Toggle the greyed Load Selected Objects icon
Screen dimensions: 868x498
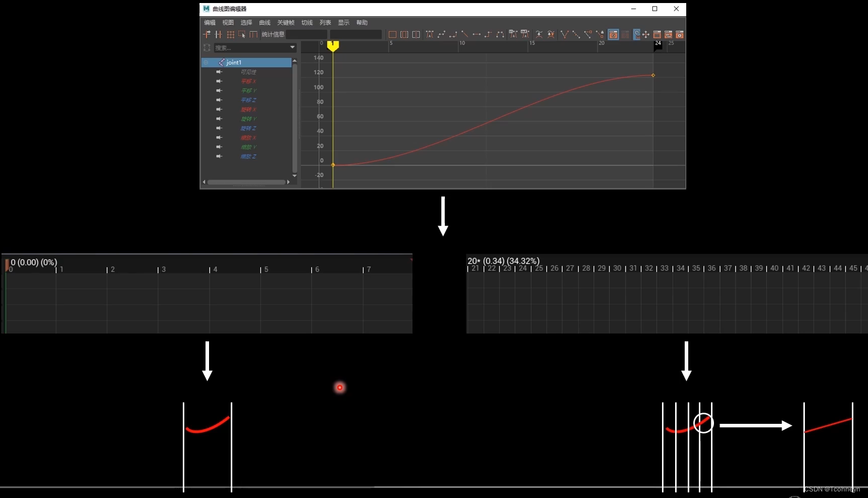point(626,34)
